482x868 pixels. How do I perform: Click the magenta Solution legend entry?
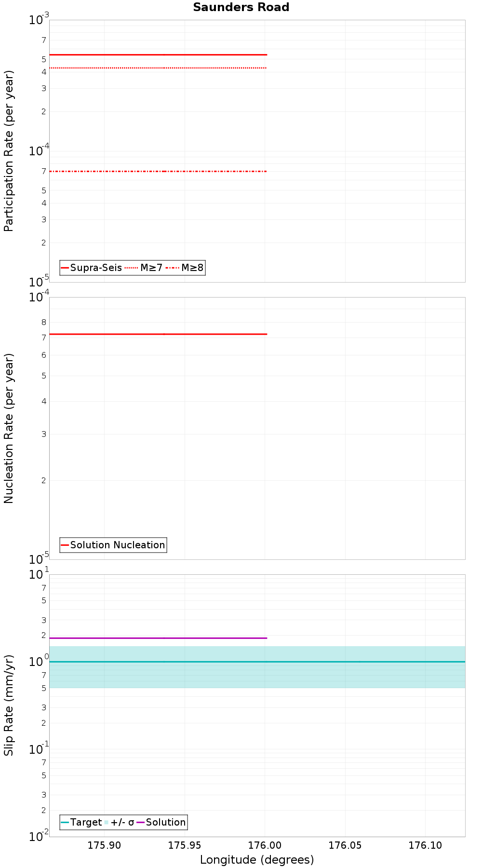pos(161,822)
